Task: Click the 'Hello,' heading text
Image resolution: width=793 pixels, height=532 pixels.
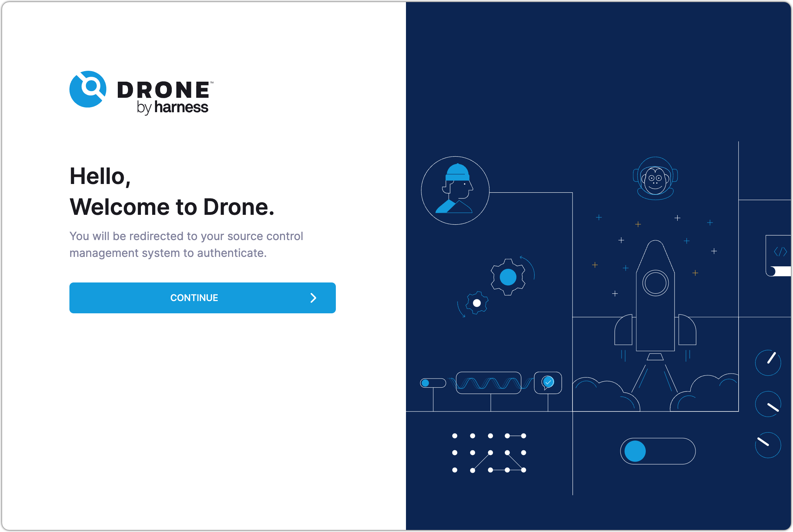Action: point(100,176)
